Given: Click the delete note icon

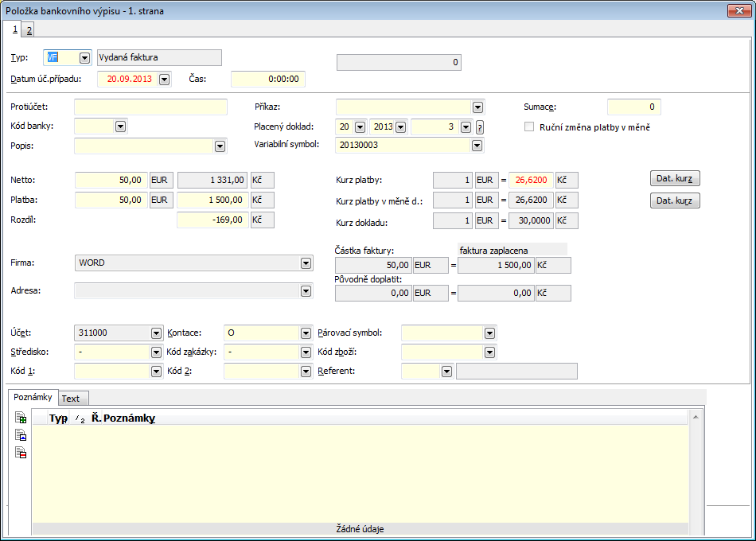Looking at the screenshot, I should pos(21,453).
